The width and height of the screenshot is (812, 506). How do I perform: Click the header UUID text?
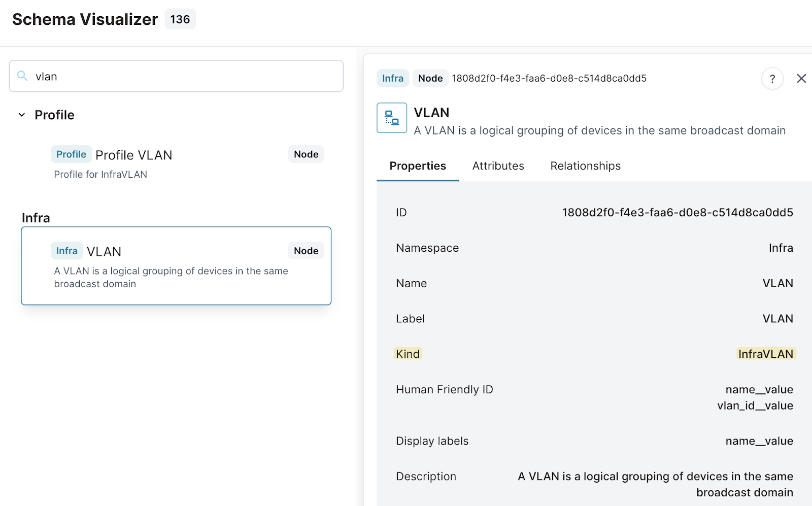[x=549, y=78]
